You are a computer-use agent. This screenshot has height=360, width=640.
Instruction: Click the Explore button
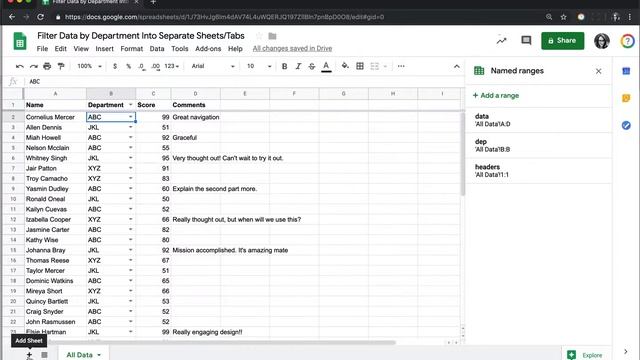click(585, 355)
